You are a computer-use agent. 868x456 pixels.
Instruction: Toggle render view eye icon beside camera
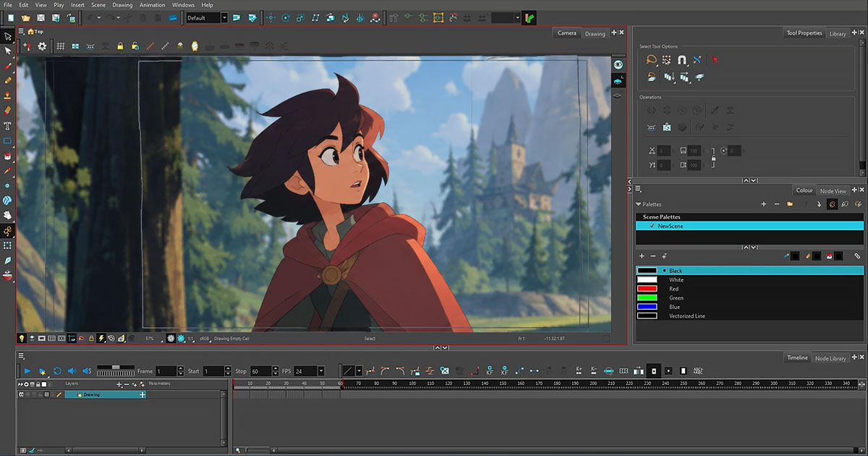(x=618, y=64)
